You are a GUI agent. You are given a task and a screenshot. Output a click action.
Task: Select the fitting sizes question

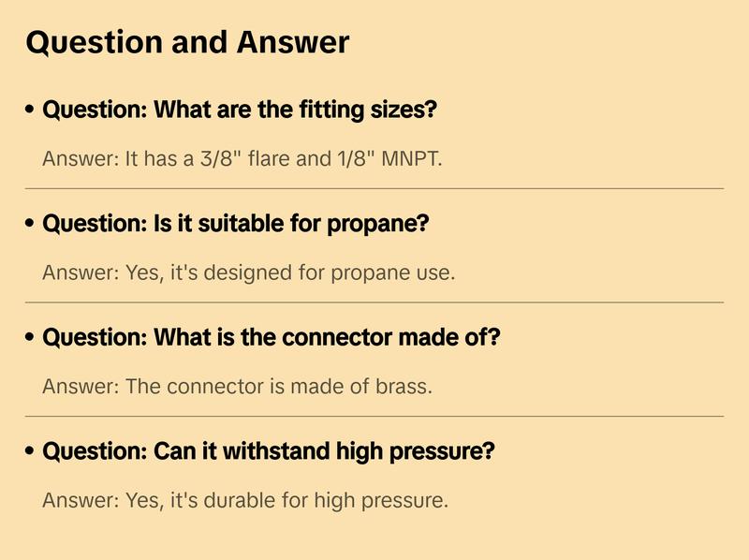tap(240, 110)
